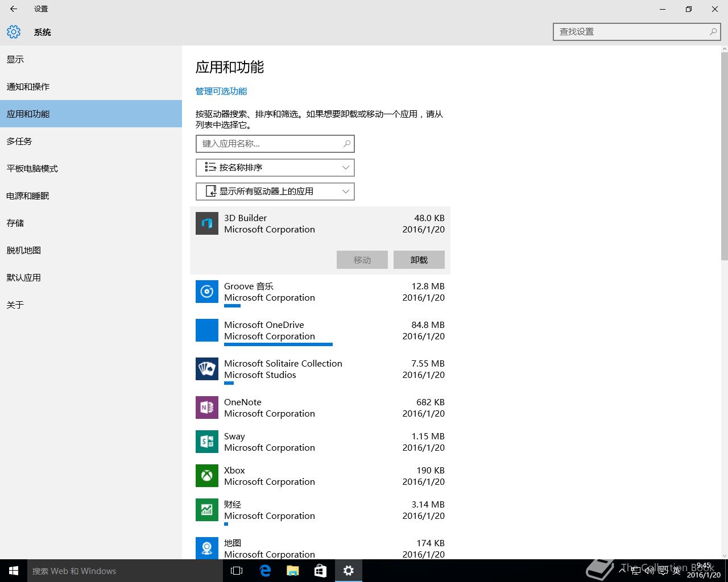This screenshot has width=728, height=582.
Task: Click the 7.55 MB size value
Action: tap(428, 364)
